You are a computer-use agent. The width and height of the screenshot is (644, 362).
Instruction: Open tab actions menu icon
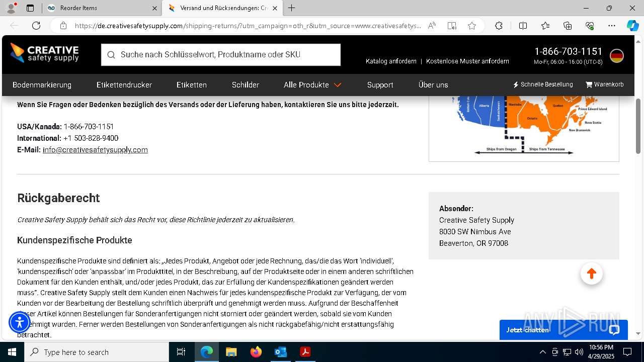30,8
